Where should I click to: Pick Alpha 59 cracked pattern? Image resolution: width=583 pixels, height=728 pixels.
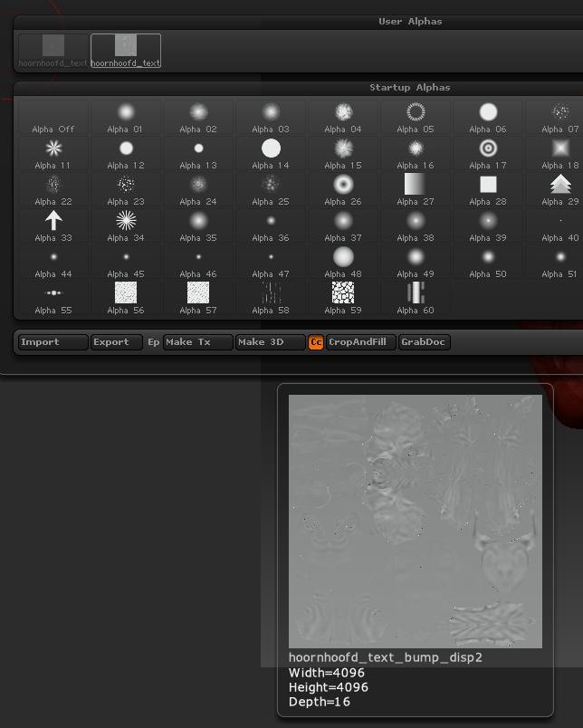click(343, 299)
